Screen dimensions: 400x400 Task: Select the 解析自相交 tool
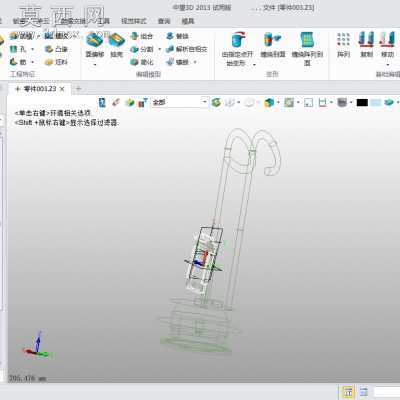(x=187, y=49)
